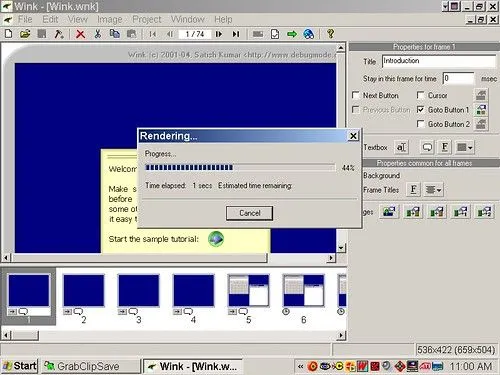The width and height of the screenshot is (500, 375).
Task: Toggle the Next Button checkbox
Action: (x=356, y=95)
